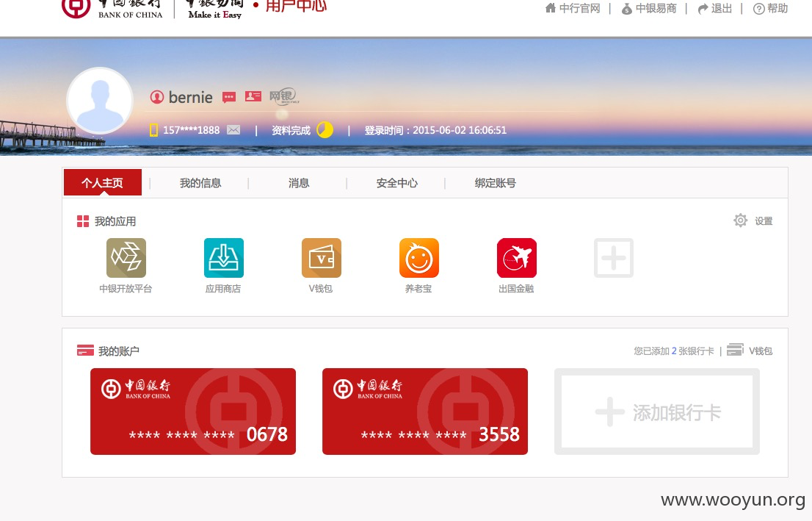812x521 pixels.
Task: Open the 绑定账号 tab
Action: click(x=495, y=183)
